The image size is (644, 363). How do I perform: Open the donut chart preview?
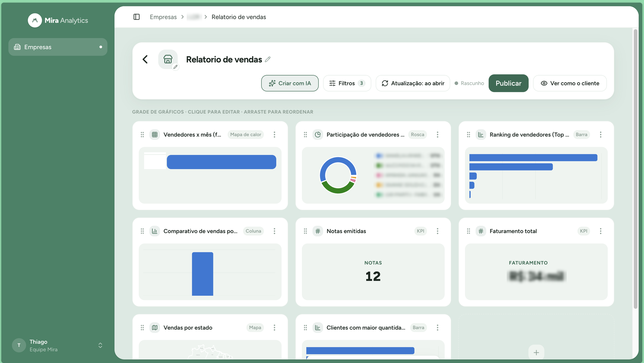[373, 175]
